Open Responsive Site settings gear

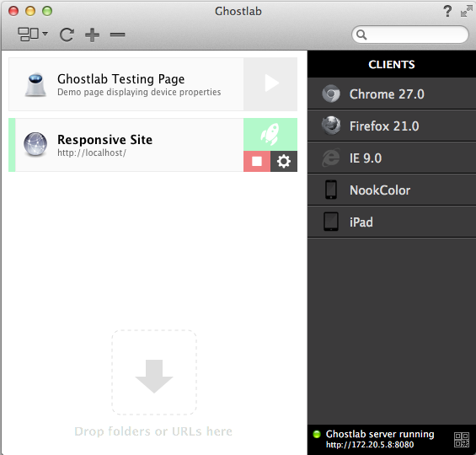(x=284, y=161)
